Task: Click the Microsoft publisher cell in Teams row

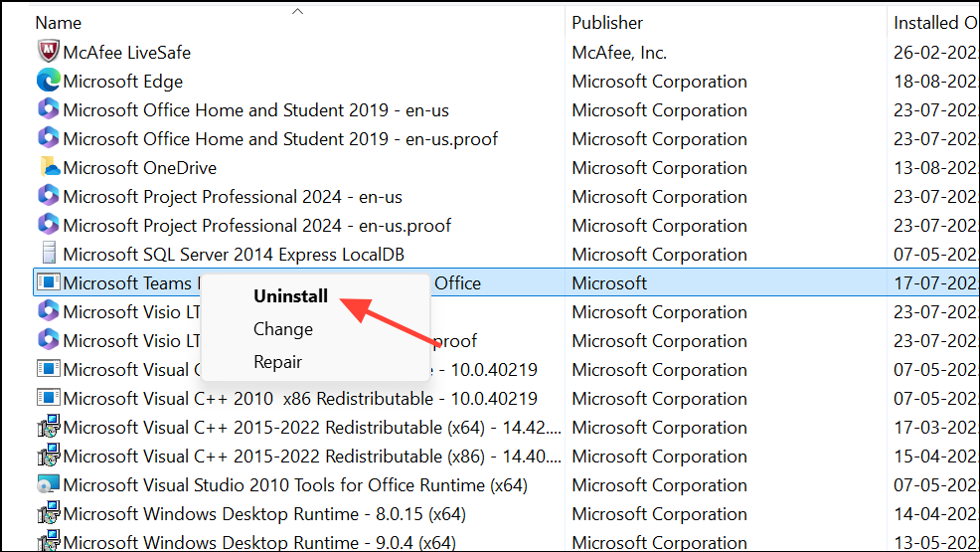Action: pyautogui.click(x=609, y=283)
